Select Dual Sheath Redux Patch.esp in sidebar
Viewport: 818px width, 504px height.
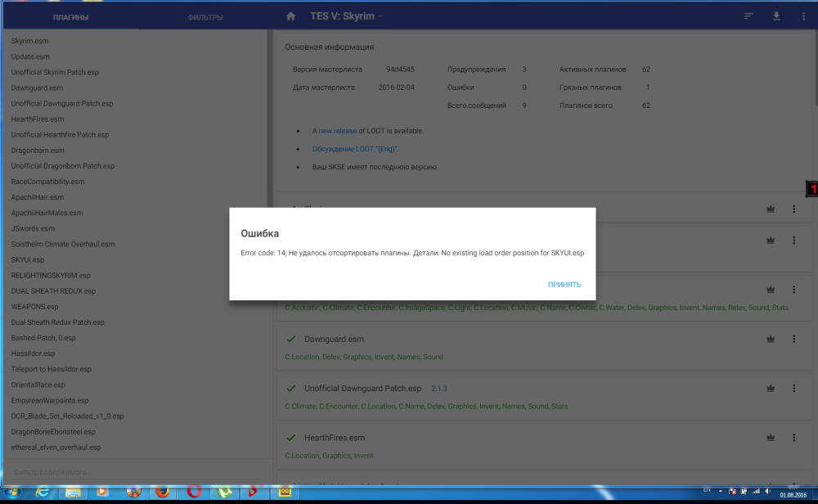(x=57, y=322)
